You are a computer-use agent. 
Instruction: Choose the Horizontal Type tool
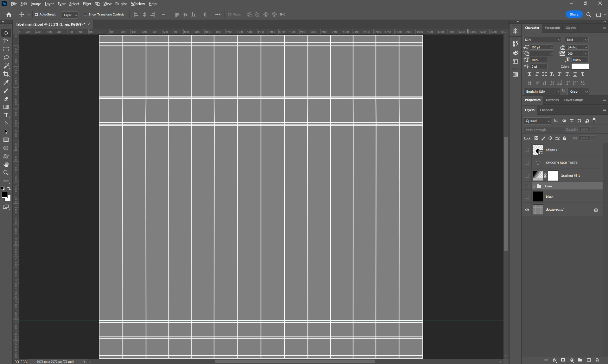6,115
